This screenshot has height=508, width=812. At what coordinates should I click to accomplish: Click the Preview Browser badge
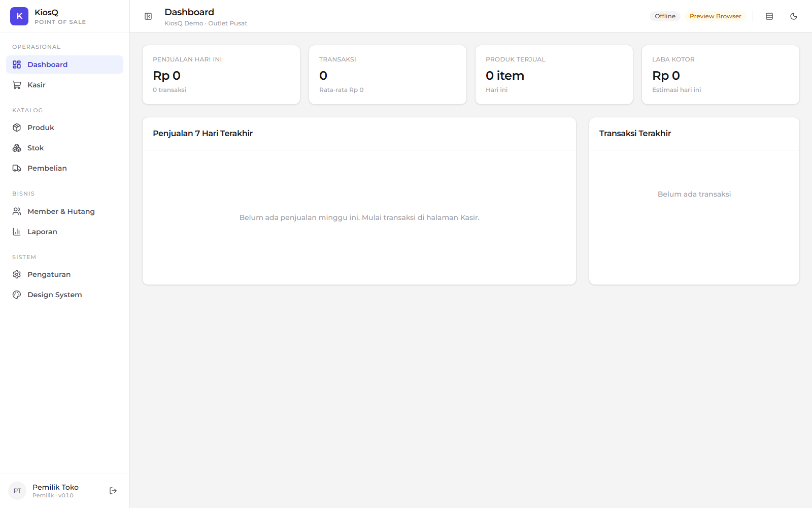click(x=715, y=16)
